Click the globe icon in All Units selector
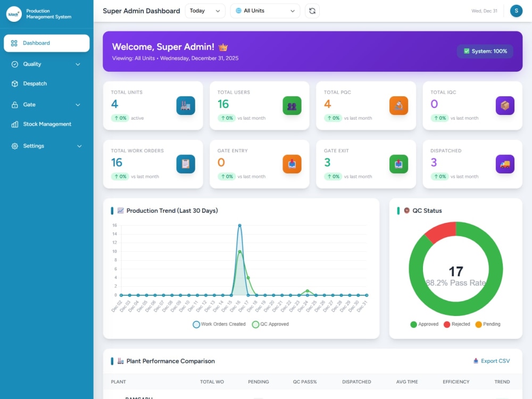Image resolution: width=532 pixels, height=399 pixels. [238, 11]
